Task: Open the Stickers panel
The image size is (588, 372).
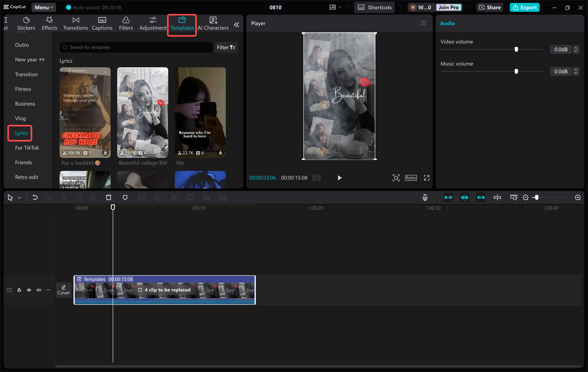Action: pos(26,23)
